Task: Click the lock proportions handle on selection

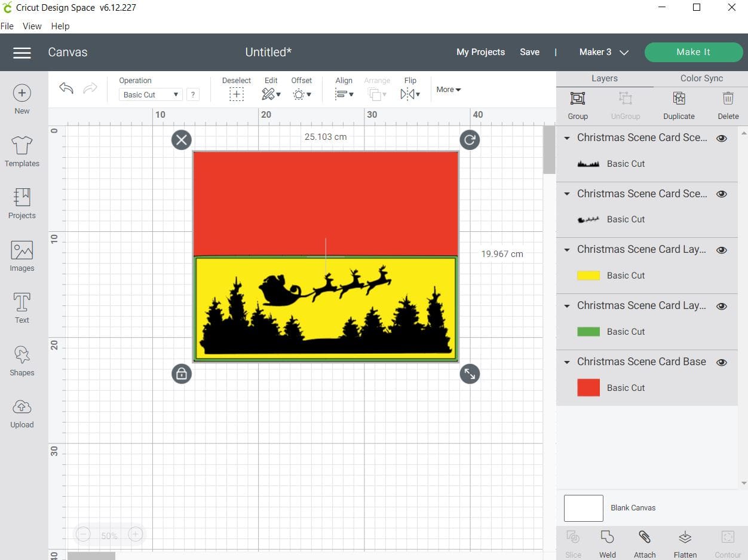Action: click(182, 374)
